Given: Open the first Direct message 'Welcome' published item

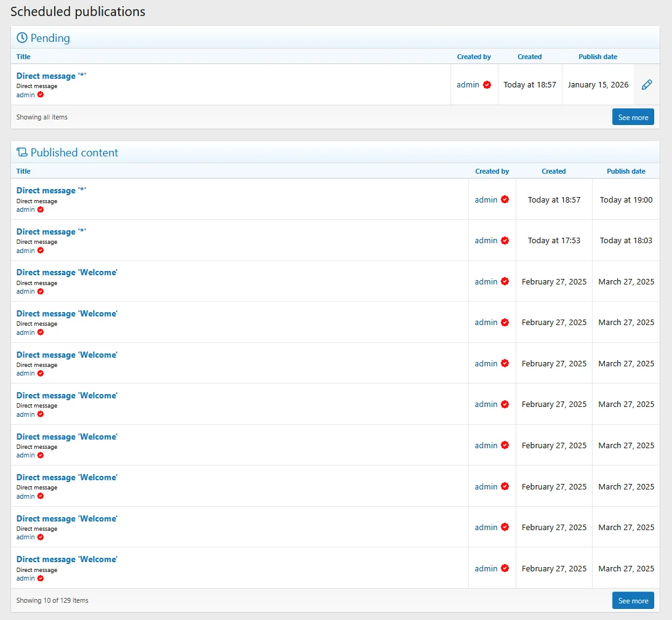Looking at the screenshot, I should point(66,272).
